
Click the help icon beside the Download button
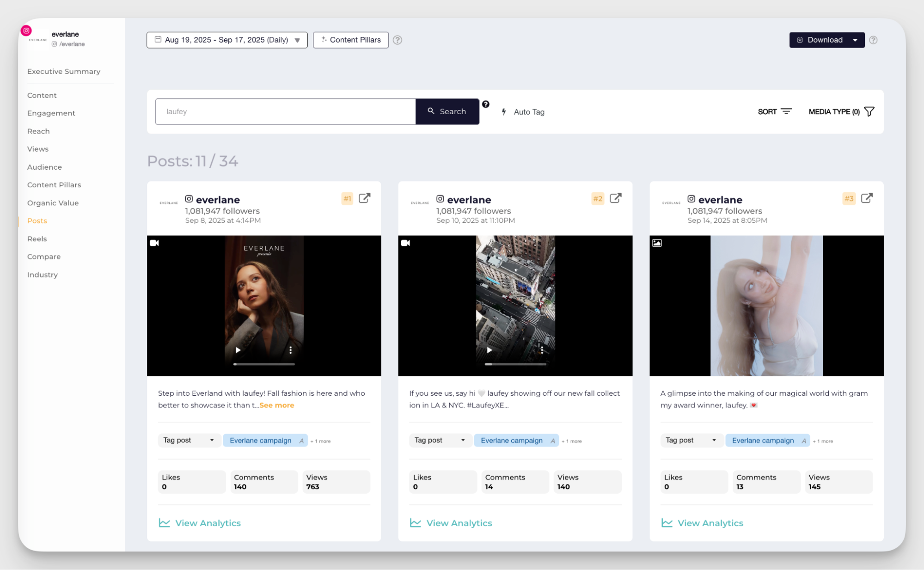[874, 40]
